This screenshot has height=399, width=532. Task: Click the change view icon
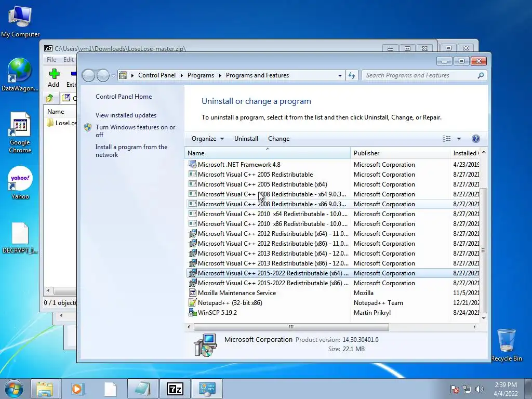446,138
